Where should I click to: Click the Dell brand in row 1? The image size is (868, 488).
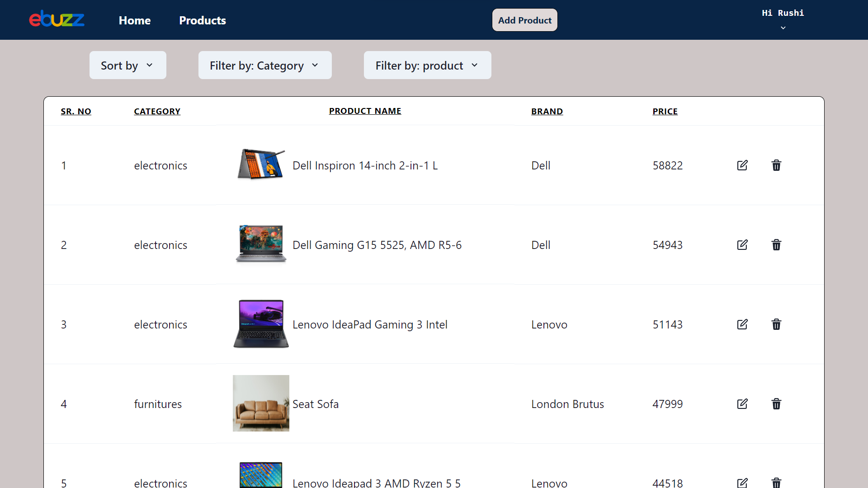(541, 165)
